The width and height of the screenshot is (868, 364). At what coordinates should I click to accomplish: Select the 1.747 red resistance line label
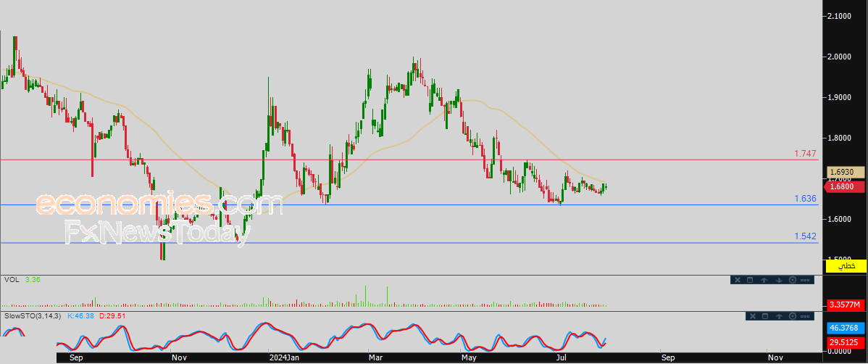[805, 154]
